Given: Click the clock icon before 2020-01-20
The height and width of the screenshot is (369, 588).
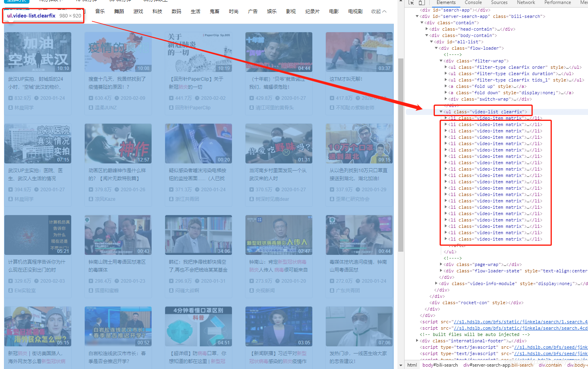Looking at the screenshot, I should pyautogui.click(x=278, y=281).
